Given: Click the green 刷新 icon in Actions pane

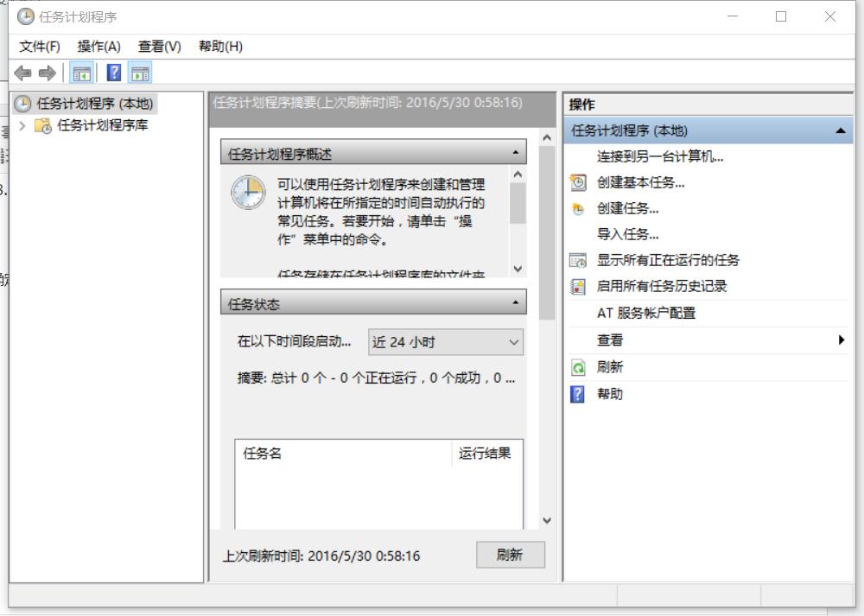Looking at the screenshot, I should pos(580,367).
